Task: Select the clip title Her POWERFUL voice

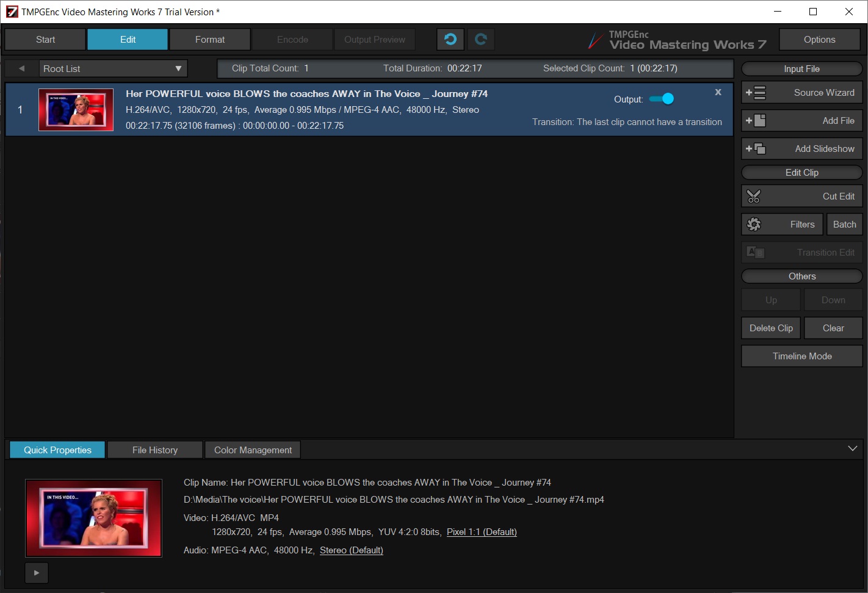Action: pyautogui.click(x=306, y=94)
